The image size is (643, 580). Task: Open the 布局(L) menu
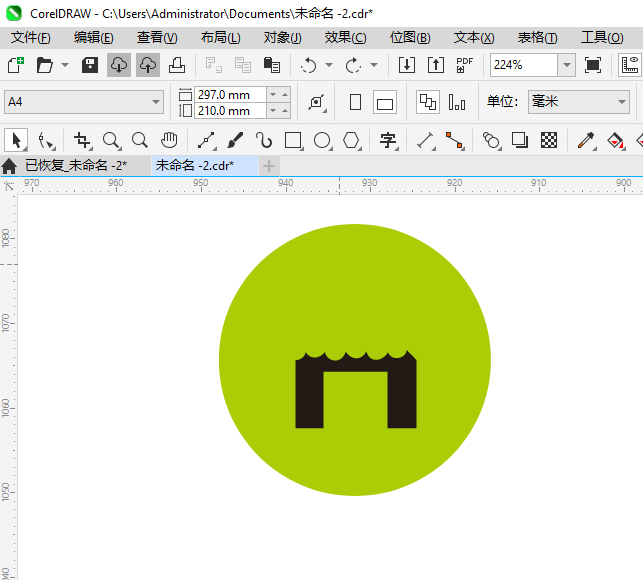[221, 38]
